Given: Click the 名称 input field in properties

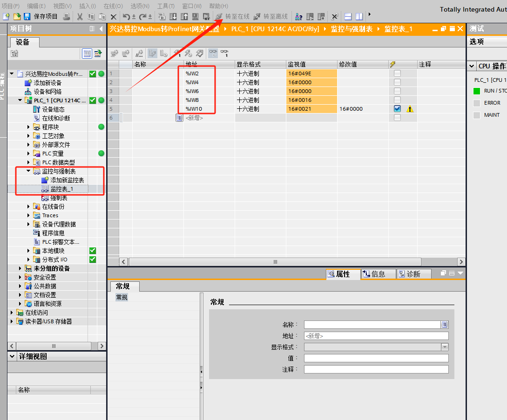Looking at the screenshot, I should tap(372, 324).
